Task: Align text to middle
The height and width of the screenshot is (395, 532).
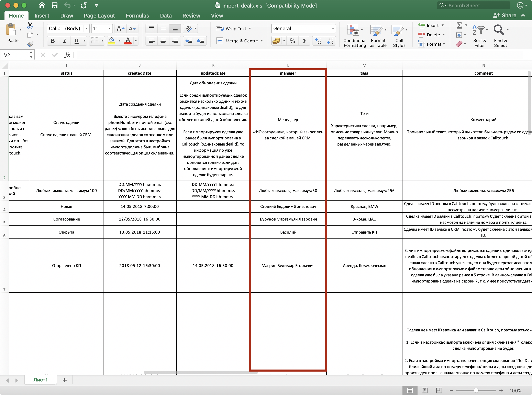Action: [x=163, y=29]
